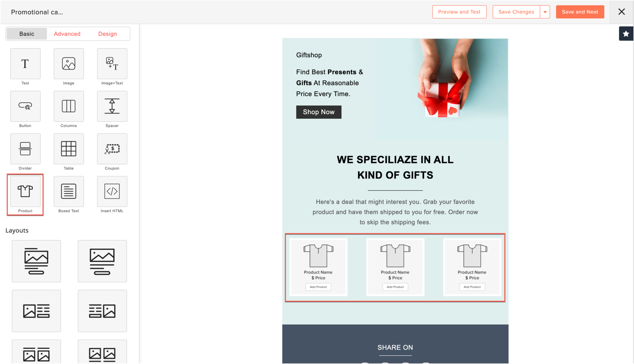Choose the Spacer block icon
Viewport: 634px width, 364px height.
pos(112,106)
